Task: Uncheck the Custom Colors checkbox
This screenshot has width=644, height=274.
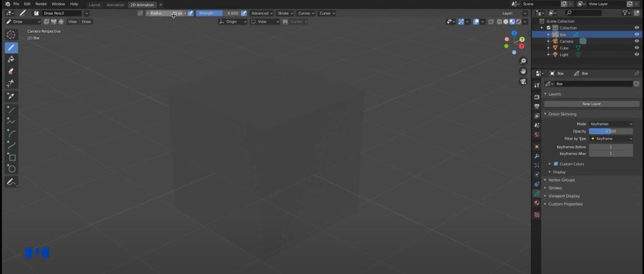Action: [555, 164]
